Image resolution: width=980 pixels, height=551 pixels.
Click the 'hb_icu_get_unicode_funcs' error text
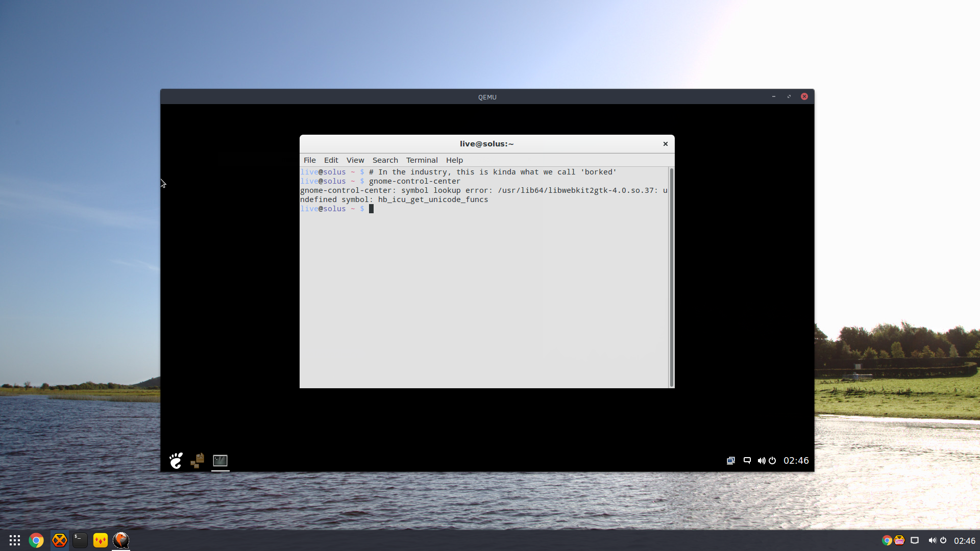[433, 199]
